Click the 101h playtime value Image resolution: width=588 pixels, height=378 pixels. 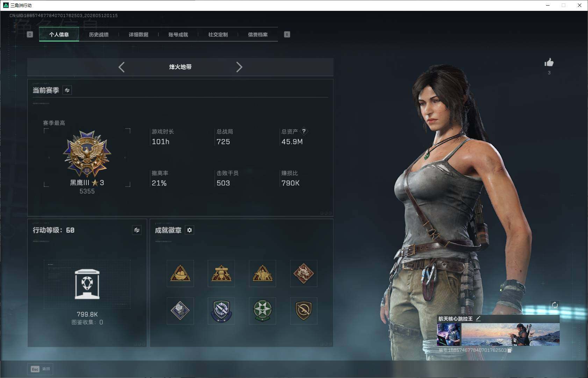coord(160,142)
